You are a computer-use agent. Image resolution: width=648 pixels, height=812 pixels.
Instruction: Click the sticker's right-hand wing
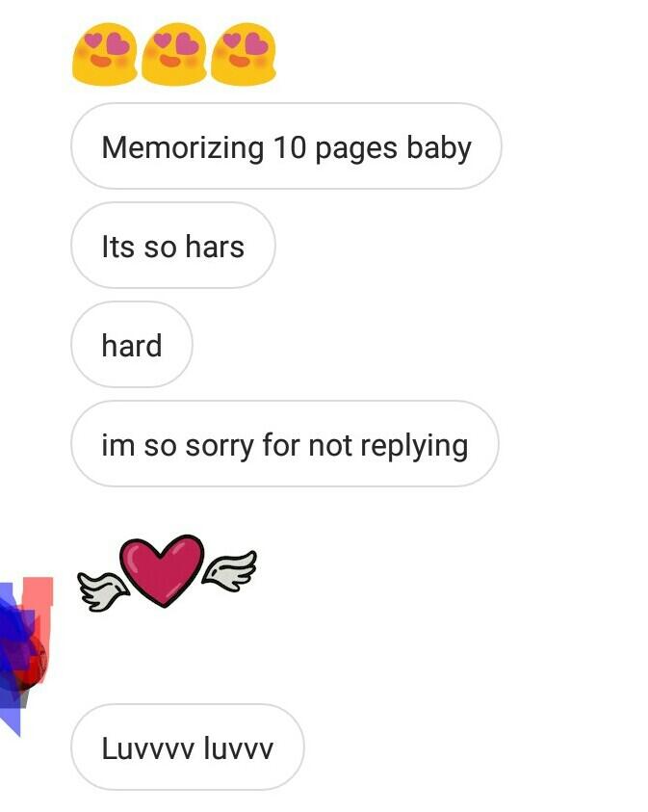230,570
